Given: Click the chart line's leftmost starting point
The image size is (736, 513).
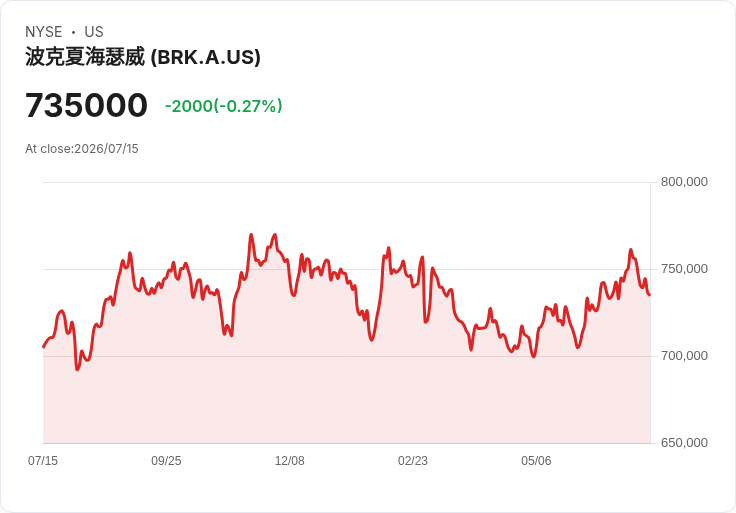Looking at the screenshot, I should [x=44, y=347].
